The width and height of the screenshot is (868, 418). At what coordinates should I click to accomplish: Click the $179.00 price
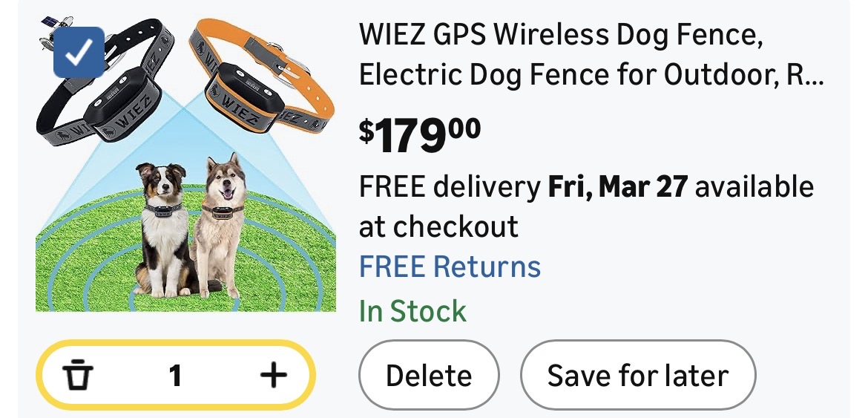420,135
